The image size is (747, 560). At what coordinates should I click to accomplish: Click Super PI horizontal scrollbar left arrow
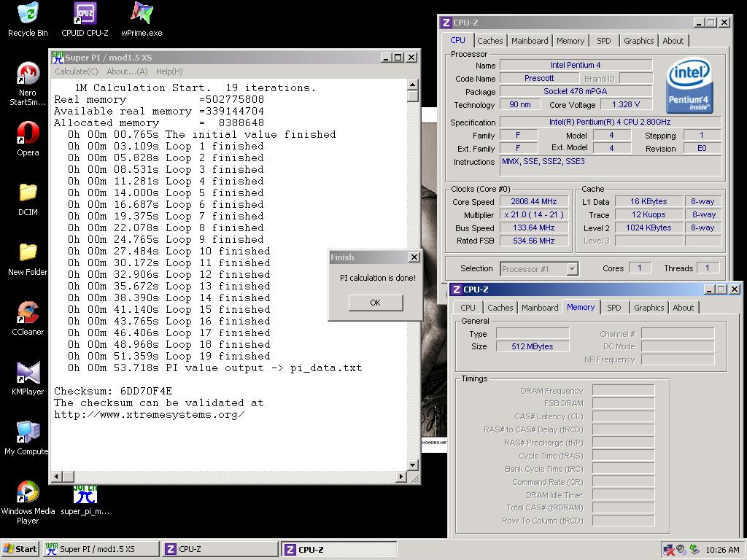point(57,476)
